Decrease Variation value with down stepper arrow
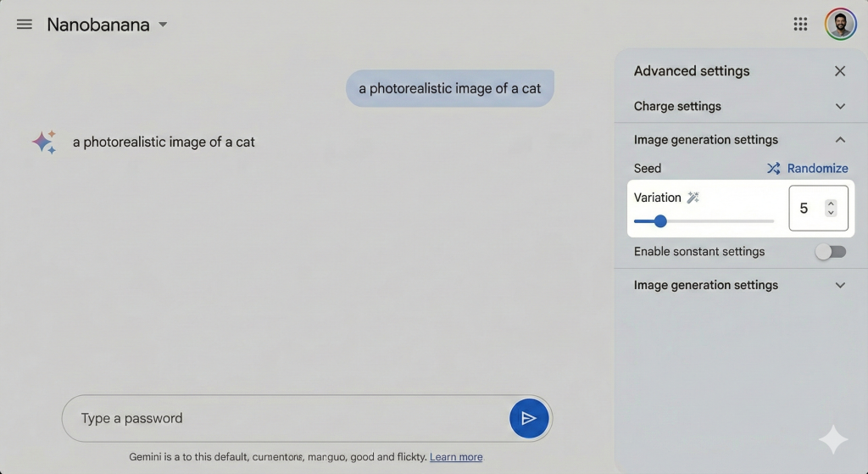The image size is (868, 474). pos(831,213)
